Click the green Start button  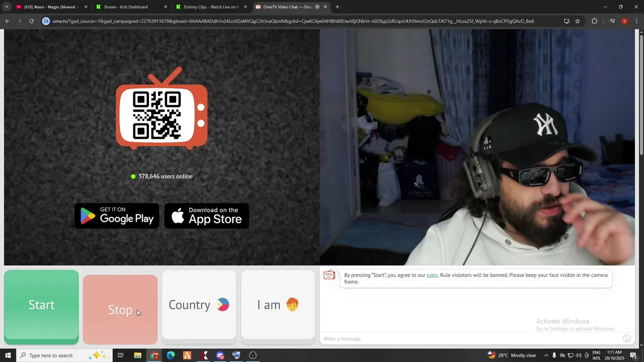(41, 307)
